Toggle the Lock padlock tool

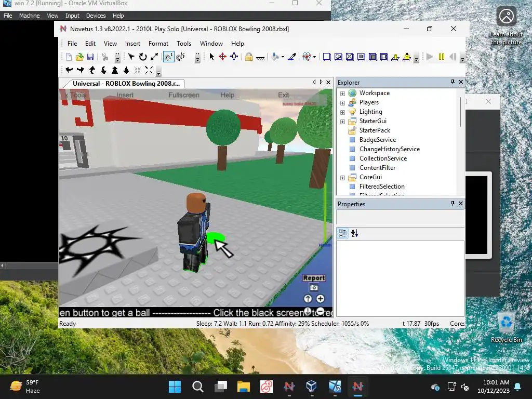(249, 57)
